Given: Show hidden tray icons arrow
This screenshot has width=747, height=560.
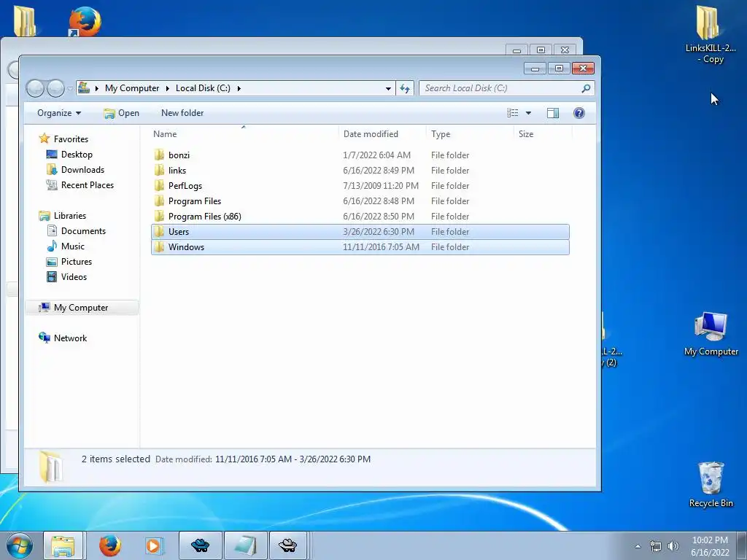Looking at the screenshot, I should click(638, 546).
